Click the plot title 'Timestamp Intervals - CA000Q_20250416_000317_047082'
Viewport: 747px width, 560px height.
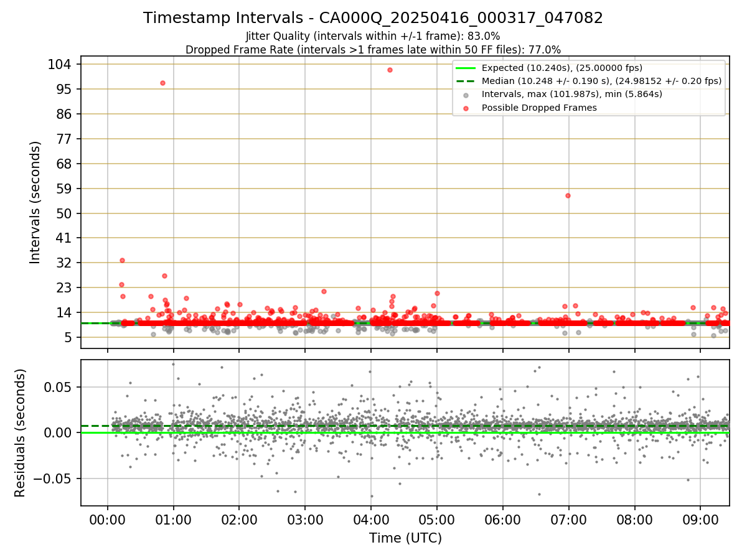373,18
